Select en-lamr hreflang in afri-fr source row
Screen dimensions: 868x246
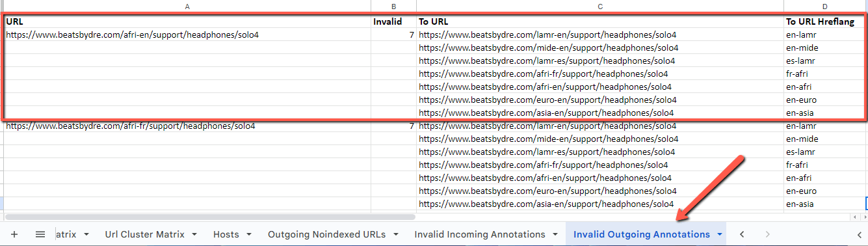tap(824, 126)
